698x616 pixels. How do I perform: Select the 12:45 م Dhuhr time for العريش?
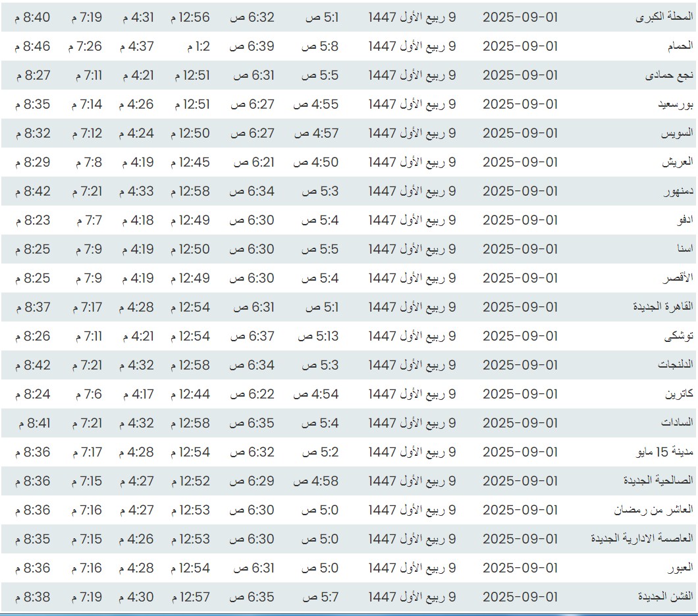click(x=190, y=163)
